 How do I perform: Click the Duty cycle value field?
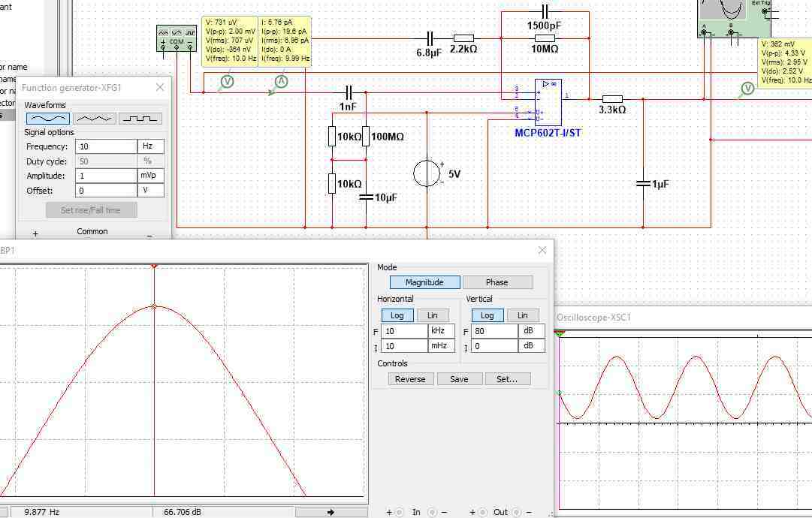106,161
